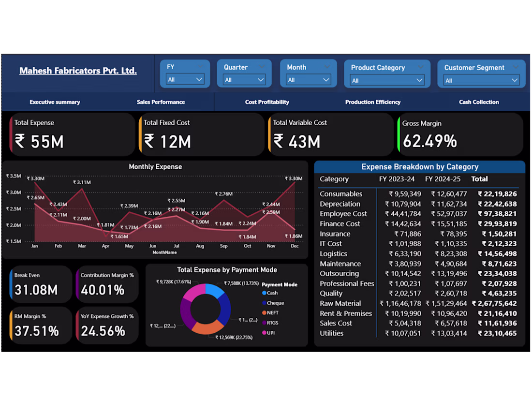The image size is (532, 399).
Task: Select the Consumables category row
Action: point(418,194)
